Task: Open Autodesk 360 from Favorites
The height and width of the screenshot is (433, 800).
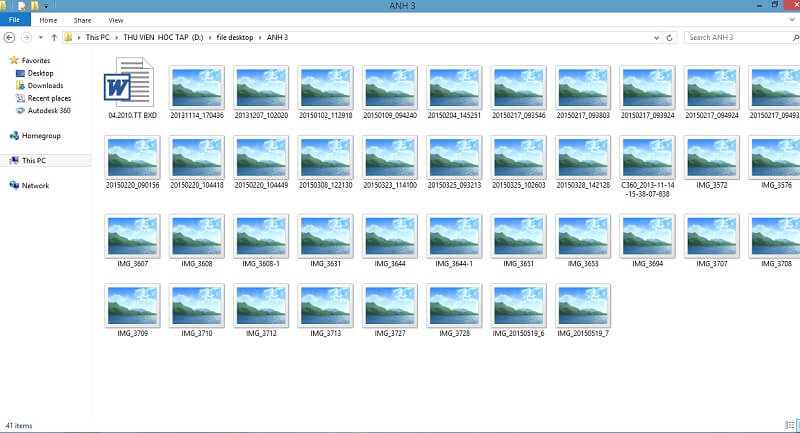Action: coord(47,111)
